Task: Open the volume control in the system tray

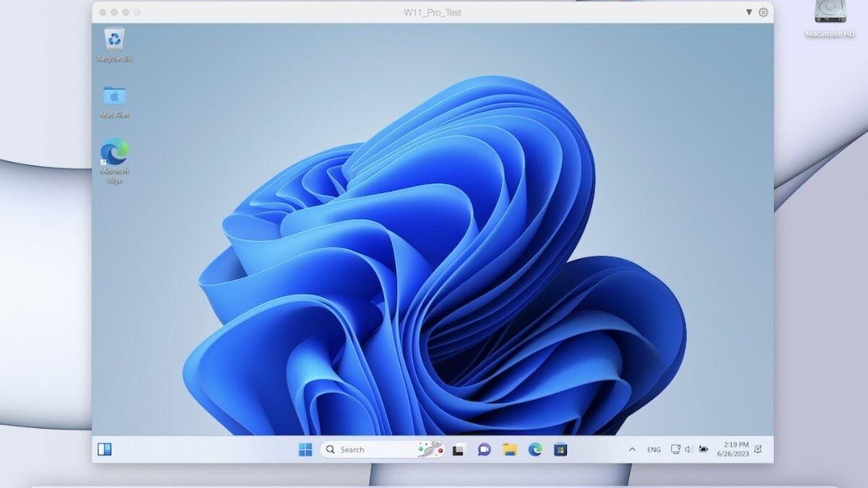Action: 689,448
